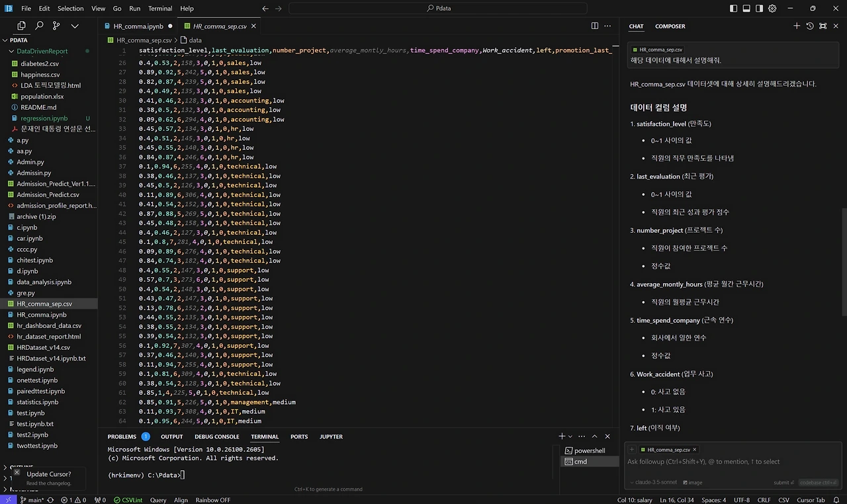Open the Terminal menu
The image size is (847, 504).
tap(160, 9)
